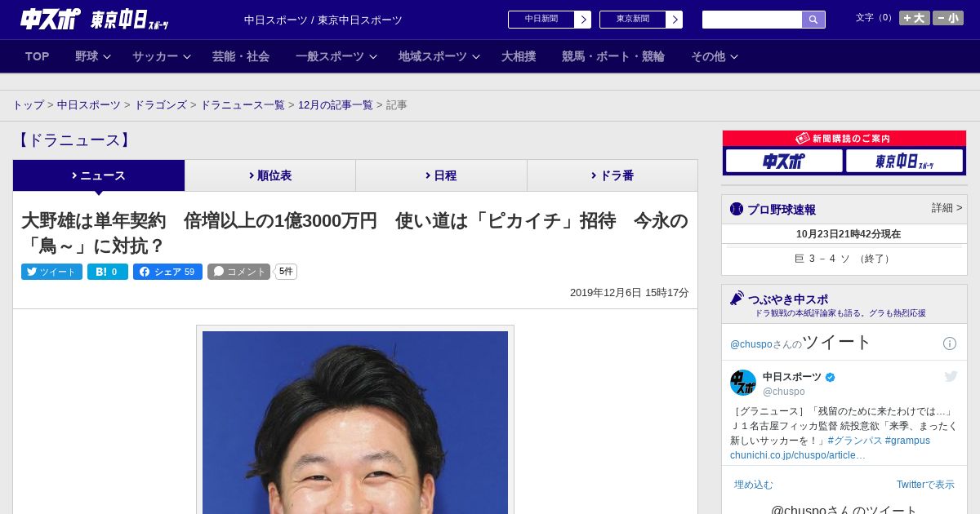Open the 中日新聞 arrow link
Image resolution: width=980 pixels, height=514 pixels.
(550, 20)
